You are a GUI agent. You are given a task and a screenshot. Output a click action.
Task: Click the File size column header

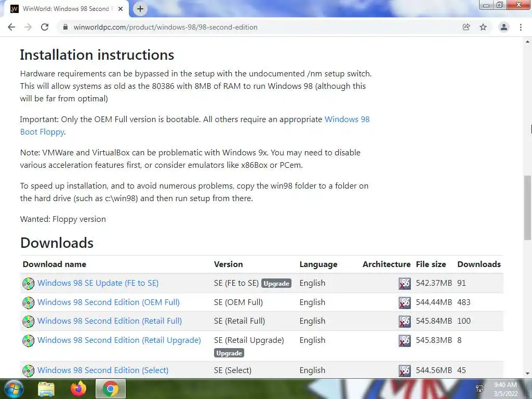(x=431, y=264)
